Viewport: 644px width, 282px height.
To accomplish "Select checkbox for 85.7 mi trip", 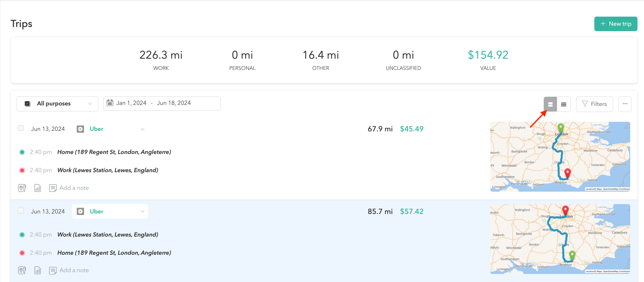I will point(21,211).
